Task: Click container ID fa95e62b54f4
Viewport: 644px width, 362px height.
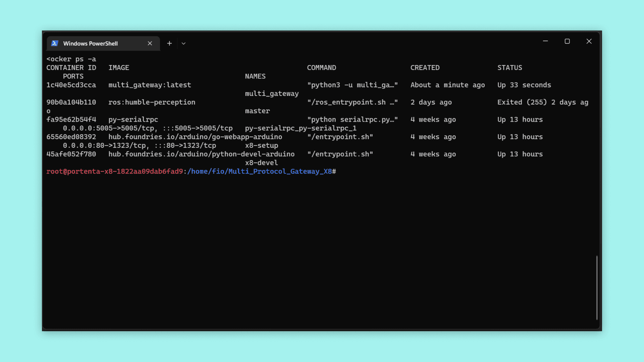Action: 71,119
